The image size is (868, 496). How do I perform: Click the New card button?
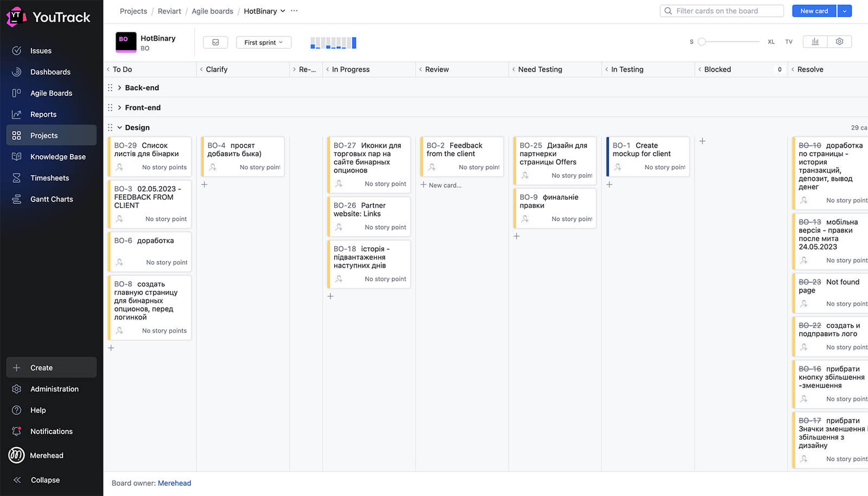click(814, 11)
